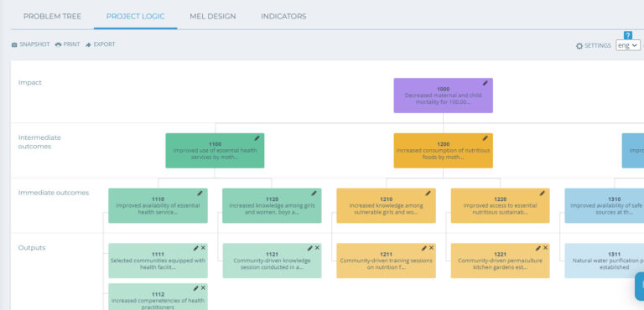Image resolution: width=644 pixels, height=310 pixels.
Task: Select the purple 1000 impact card
Action: 443,96
